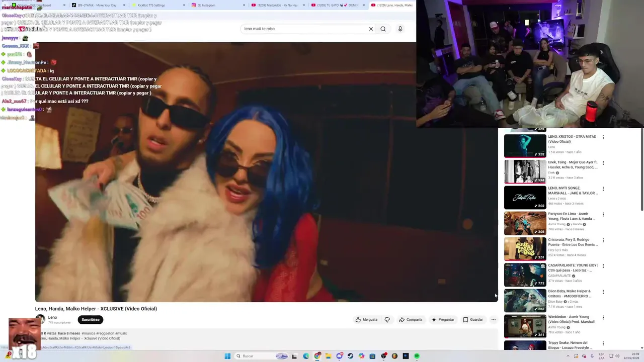Open the Compartir share option

411,320
